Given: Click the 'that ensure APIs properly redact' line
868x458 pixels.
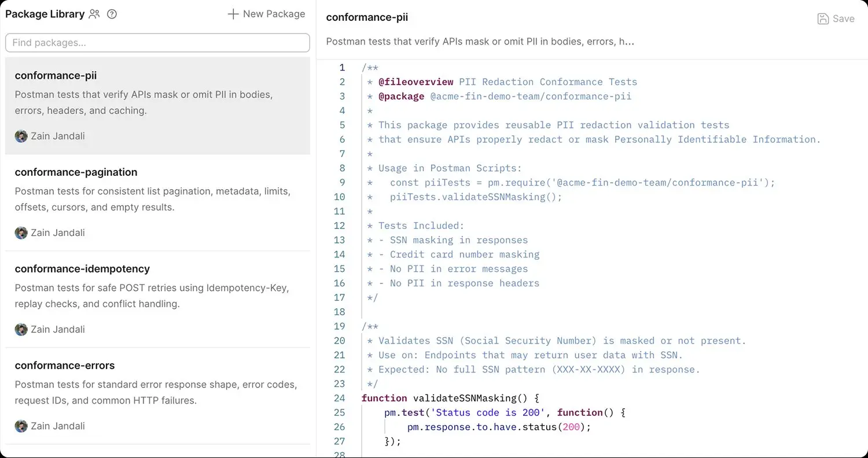Looking at the screenshot, I should pos(594,139).
